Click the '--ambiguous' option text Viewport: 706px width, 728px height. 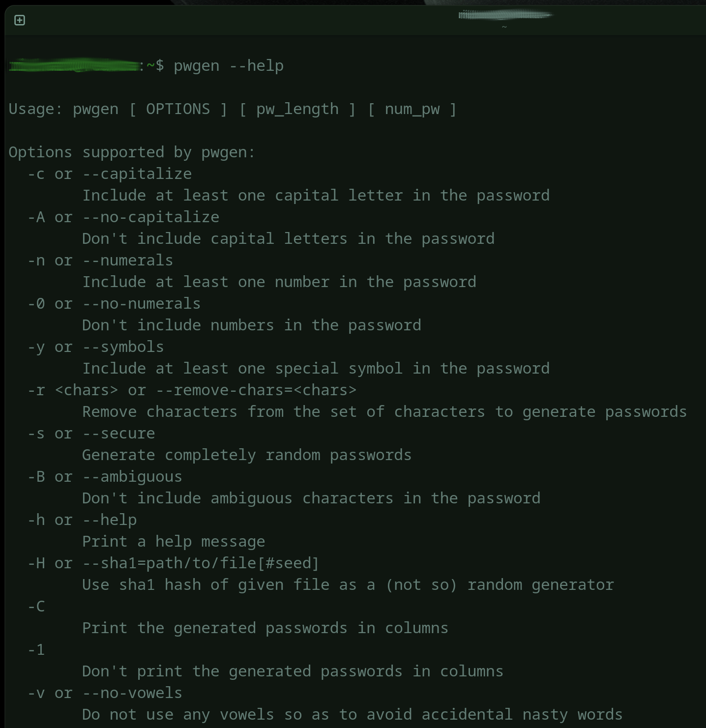tap(132, 477)
